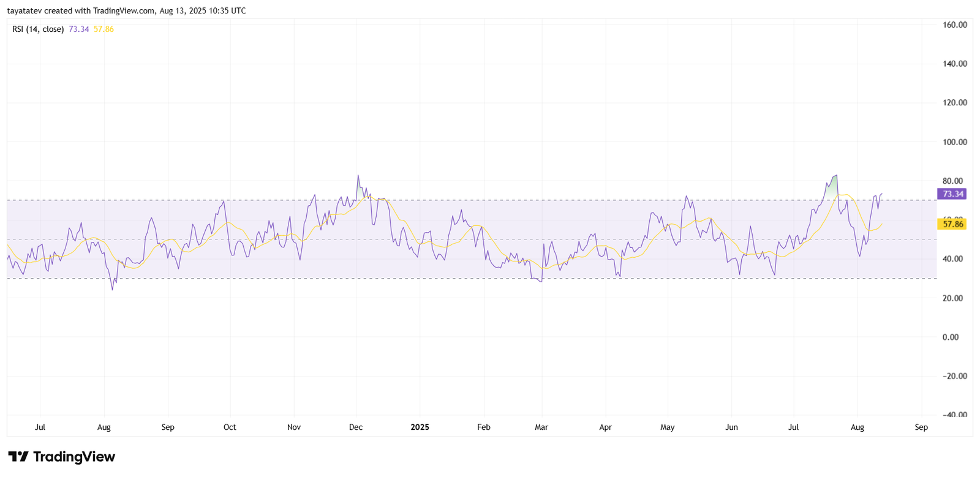Select the yellow 57.86 price label on axis

(952, 225)
